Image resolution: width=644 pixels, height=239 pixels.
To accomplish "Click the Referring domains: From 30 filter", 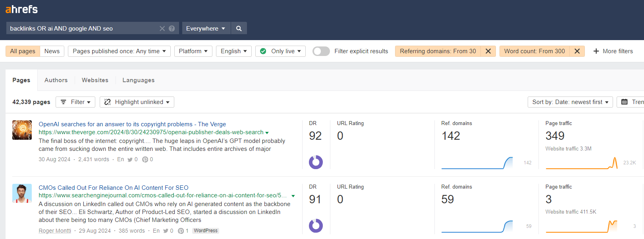I will pyautogui.click(x=438, y=51).
